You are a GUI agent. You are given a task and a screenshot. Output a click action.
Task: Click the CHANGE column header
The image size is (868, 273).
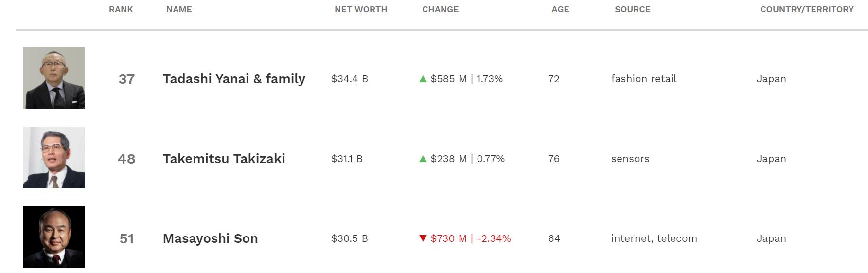(440, 9)
